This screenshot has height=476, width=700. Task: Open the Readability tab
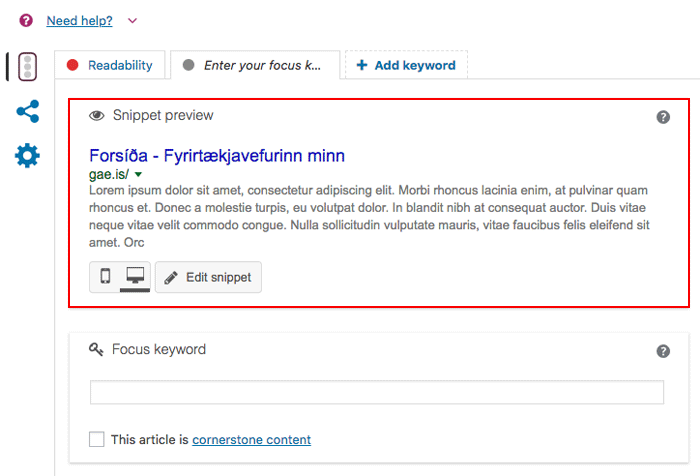[x=110, y=66]
